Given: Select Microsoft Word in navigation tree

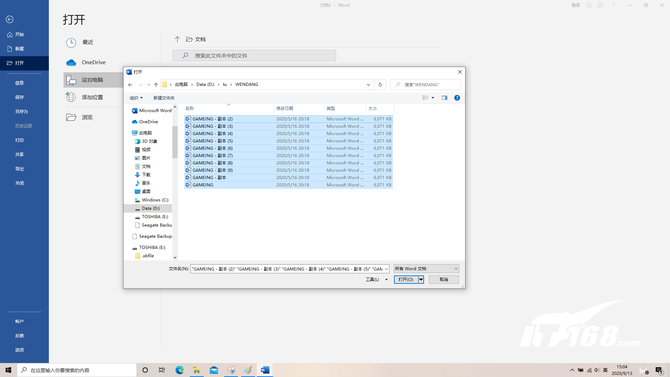Looking at the screenshot, I should 151,111.
